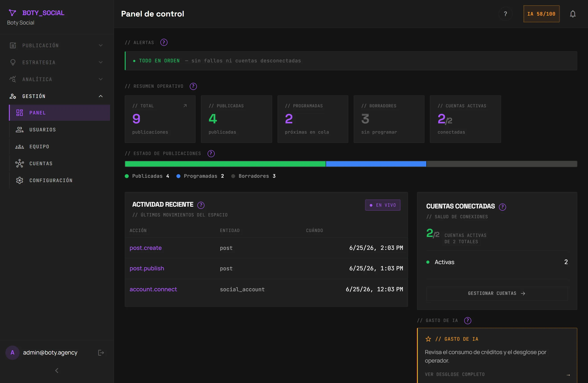Click the Cuentas network icon
The height and width of the screenshot is (383, 588).
pos(20,163)
